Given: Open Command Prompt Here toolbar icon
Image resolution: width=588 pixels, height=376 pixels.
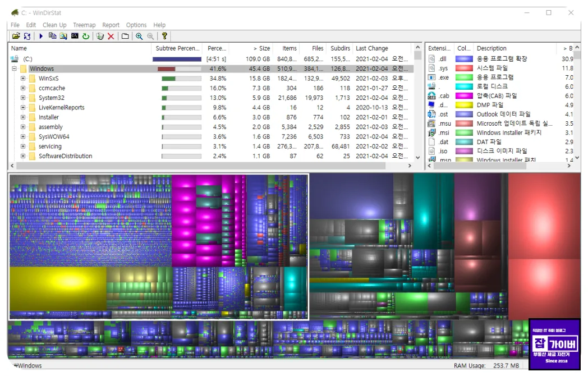Looking at the screenshot, I should [75, 36].
